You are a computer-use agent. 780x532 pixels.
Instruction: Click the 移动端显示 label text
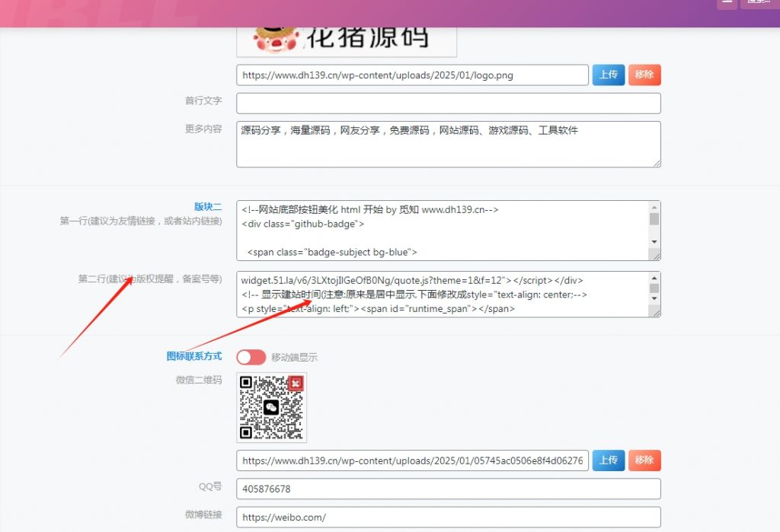pyautogui.click(x=294, y=357)
